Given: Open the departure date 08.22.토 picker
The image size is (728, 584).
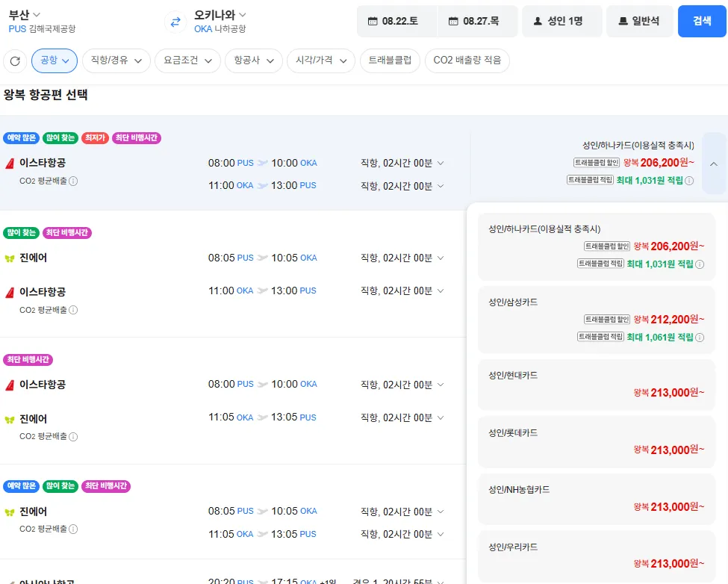Looking at the screenshot, I should (396, 21).
